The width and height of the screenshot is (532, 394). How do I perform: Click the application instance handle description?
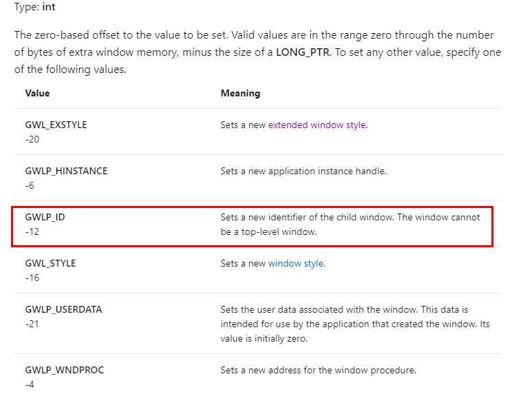[x=304, y=172]
